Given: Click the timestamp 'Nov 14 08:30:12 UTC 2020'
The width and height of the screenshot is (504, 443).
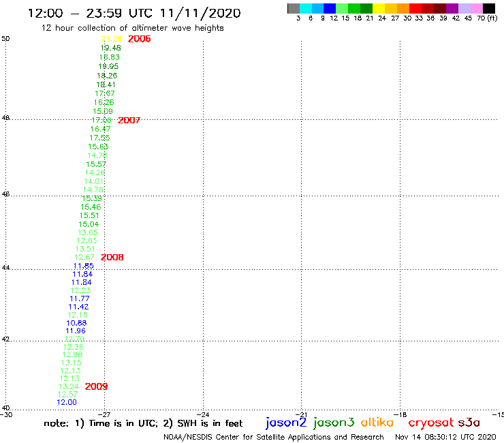Looking at the screenshot, I should coord(445,437).
